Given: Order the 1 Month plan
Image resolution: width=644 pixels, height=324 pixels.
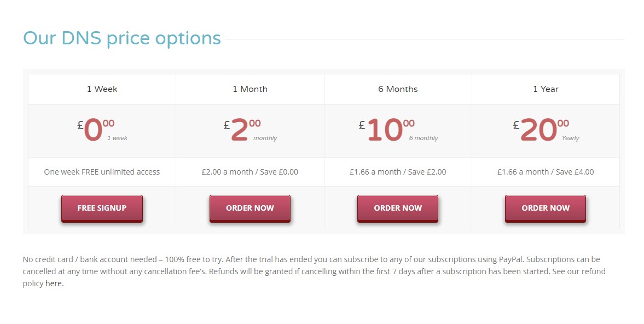Looking at the screenshot, I should pos(250,208).
